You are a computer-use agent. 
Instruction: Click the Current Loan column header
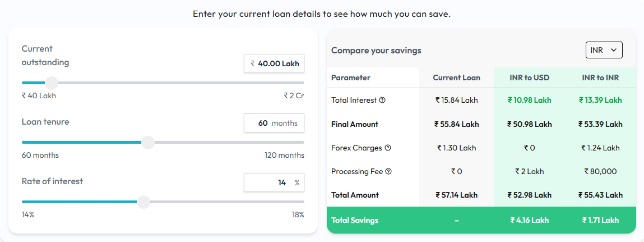[x=456, y=77]
